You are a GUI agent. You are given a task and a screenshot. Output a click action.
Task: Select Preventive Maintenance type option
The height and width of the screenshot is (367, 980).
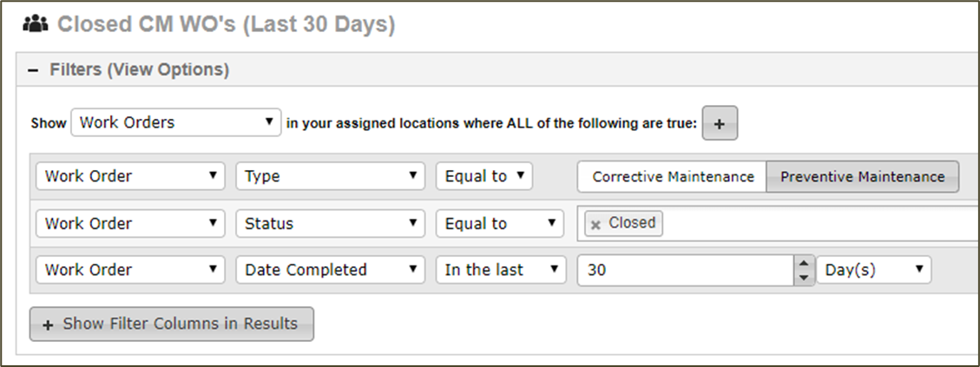pyautogui.click(x=863, y=177)
